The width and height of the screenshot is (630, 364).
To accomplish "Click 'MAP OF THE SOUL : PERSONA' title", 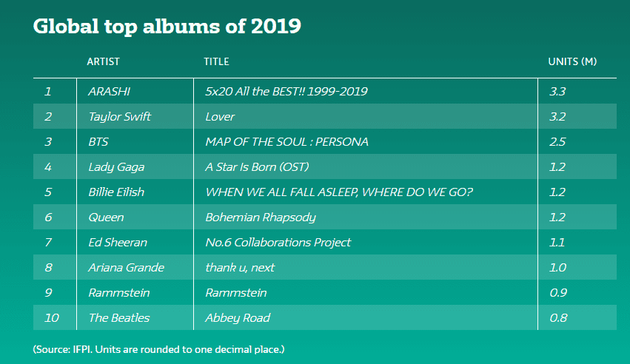I will (x=286, y=142).
